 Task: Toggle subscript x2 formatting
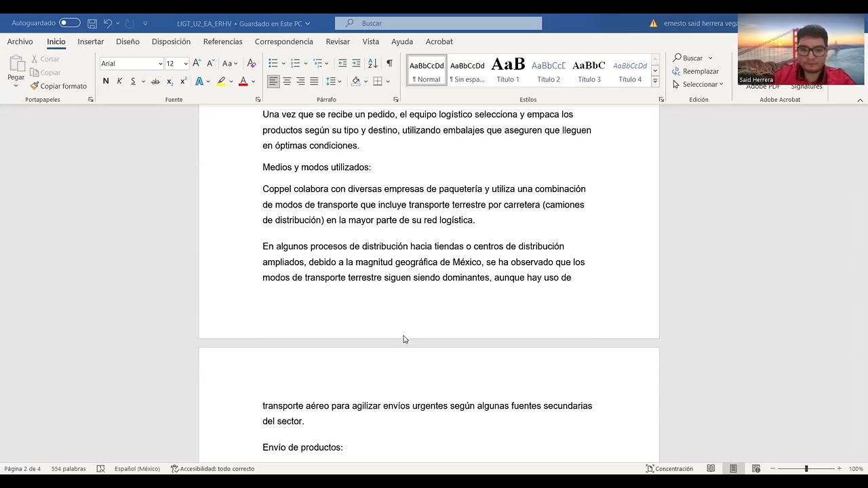coord(170,81)
